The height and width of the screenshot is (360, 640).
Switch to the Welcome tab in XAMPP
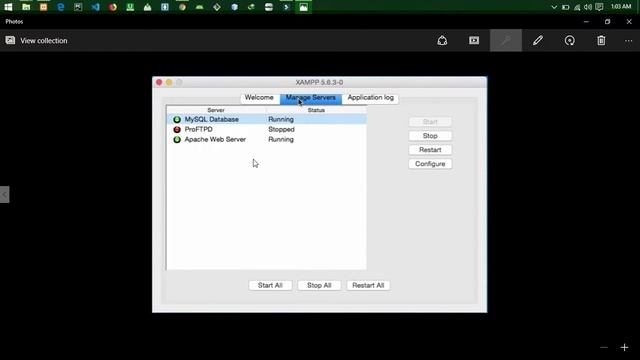[259, 98]
